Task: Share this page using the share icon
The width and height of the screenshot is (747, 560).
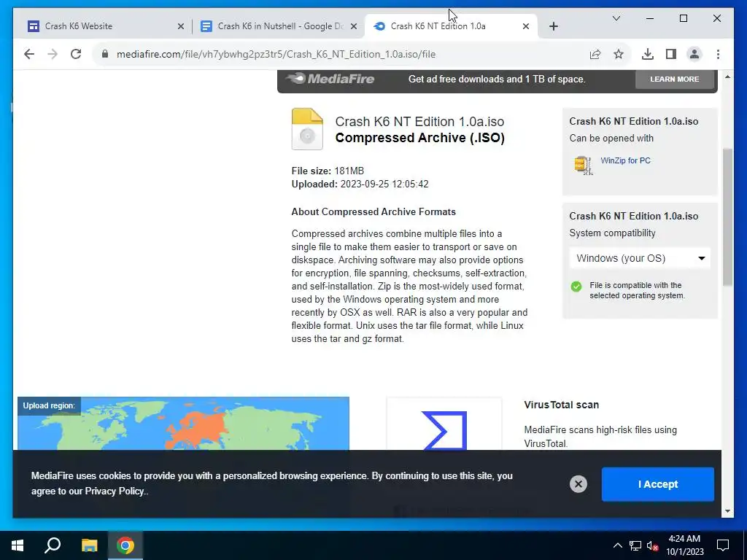Action: [595, 54]
